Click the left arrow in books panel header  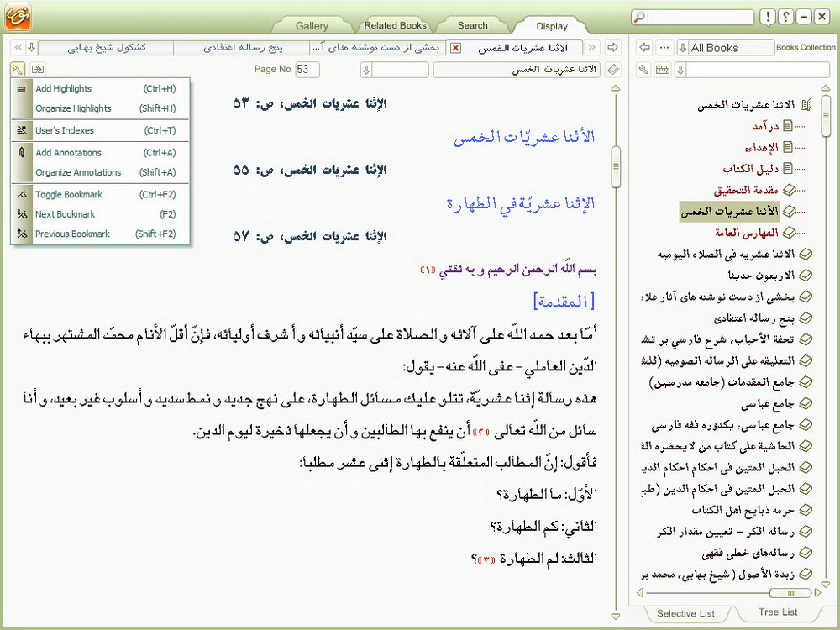pos(644,48)
